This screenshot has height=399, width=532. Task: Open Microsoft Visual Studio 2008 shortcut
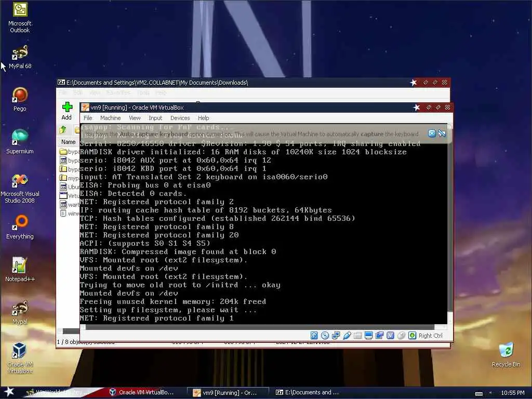(x=20, y=188)
